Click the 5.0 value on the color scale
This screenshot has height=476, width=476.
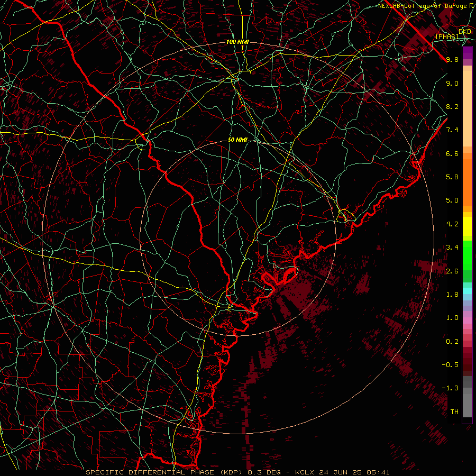point(452,200)
